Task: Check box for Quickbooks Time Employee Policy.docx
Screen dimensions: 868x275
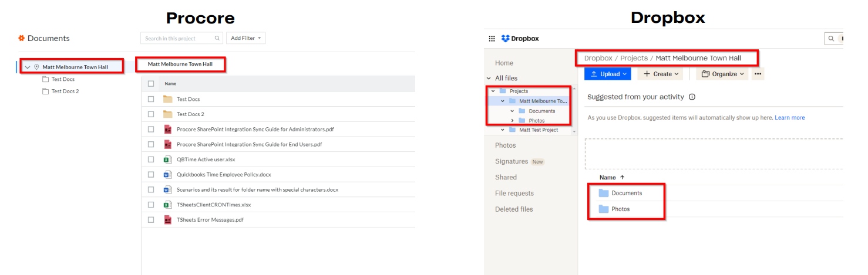Action: coord(151,175)
